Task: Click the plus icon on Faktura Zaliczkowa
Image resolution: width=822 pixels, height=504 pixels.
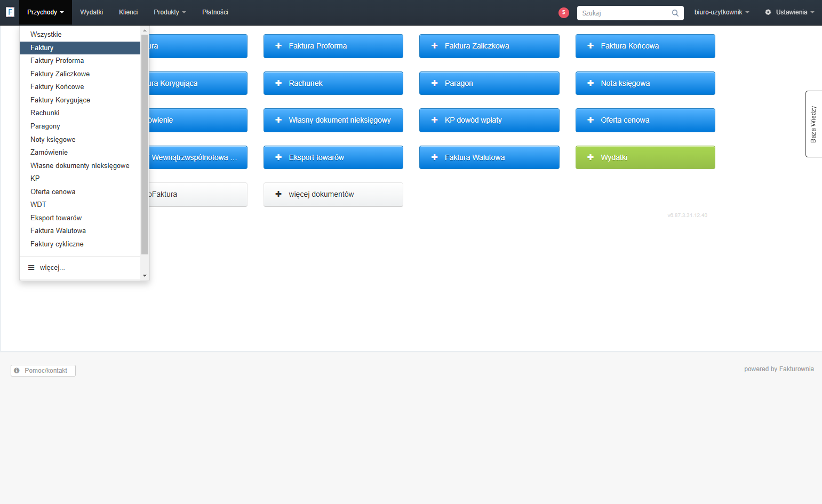Action: pos(434,46)
